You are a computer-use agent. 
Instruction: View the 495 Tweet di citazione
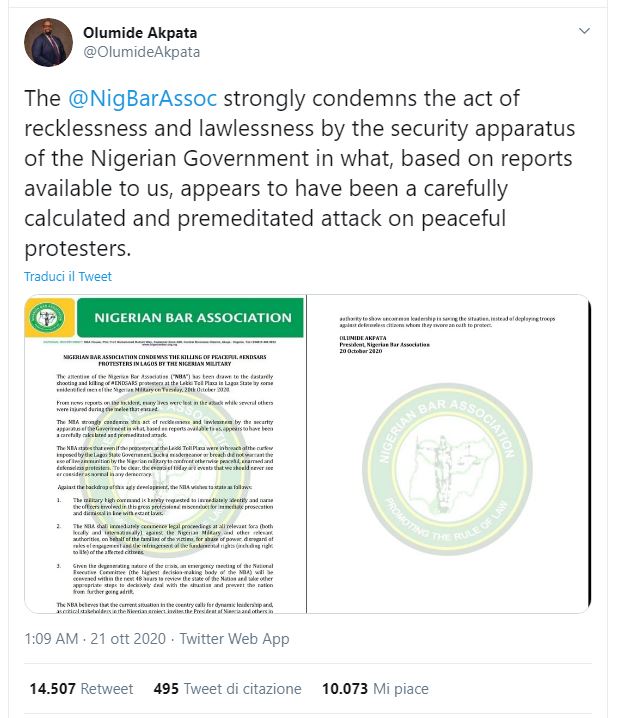click(227, 689)
